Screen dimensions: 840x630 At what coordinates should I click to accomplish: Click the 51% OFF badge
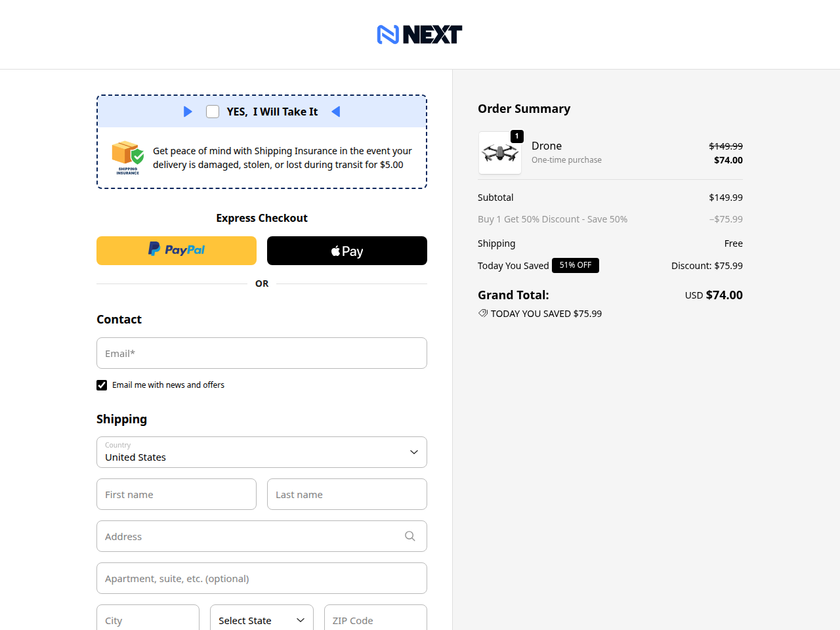click(x=576, y=265)
